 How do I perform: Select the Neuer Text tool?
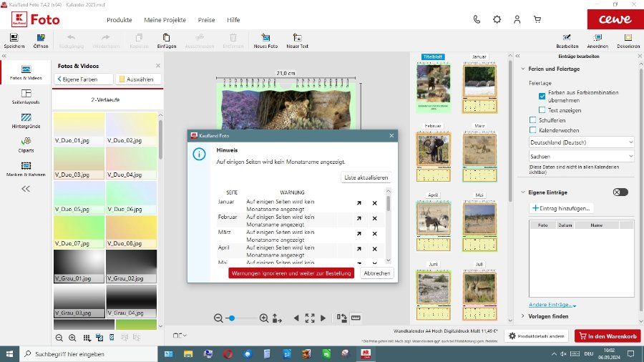297,37
